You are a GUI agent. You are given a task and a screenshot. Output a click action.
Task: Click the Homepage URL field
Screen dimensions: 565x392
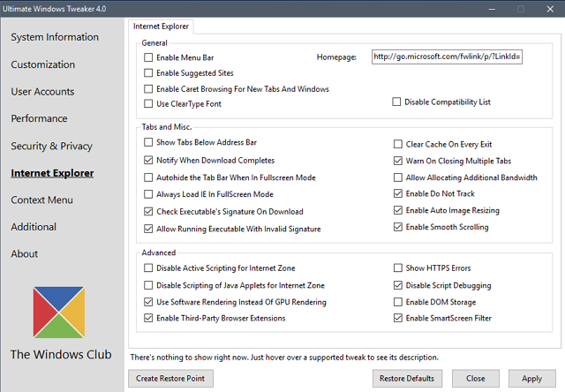tap(447, 57)
